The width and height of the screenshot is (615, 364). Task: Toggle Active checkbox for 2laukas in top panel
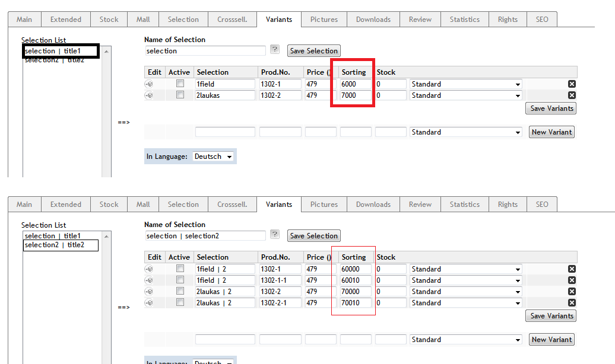[180, 95]
